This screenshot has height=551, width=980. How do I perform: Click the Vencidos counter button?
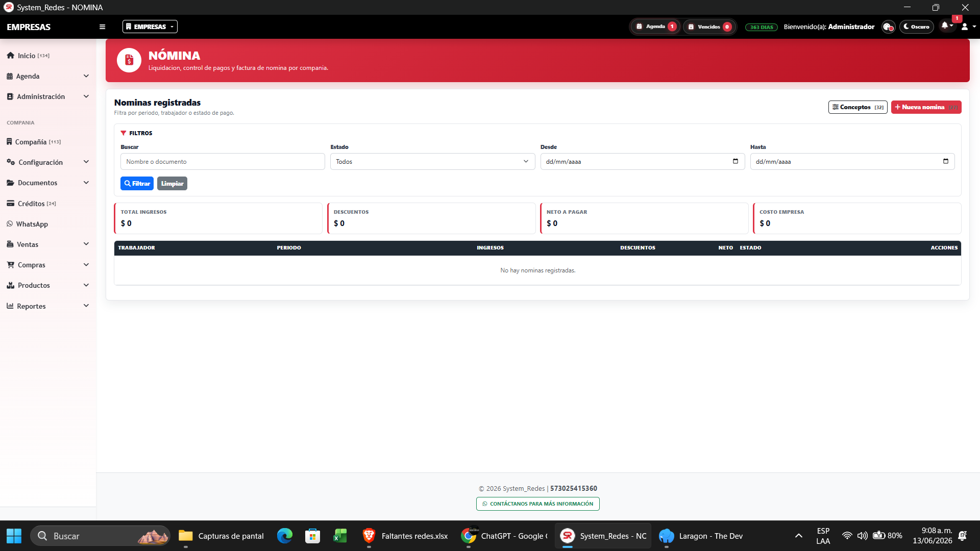tap(709, 27)
